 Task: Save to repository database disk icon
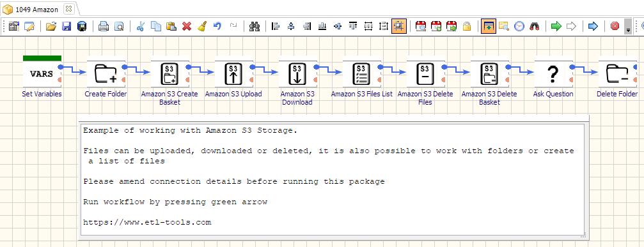pos(82,27)
